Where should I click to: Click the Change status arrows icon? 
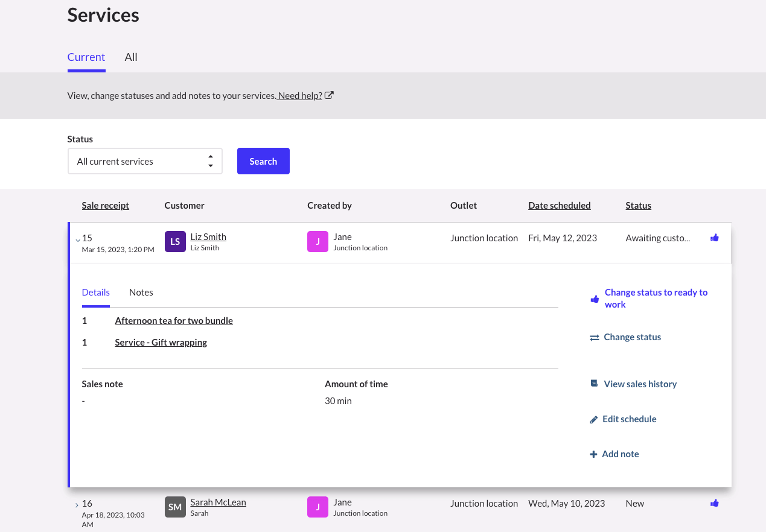(x=595, y=338)
